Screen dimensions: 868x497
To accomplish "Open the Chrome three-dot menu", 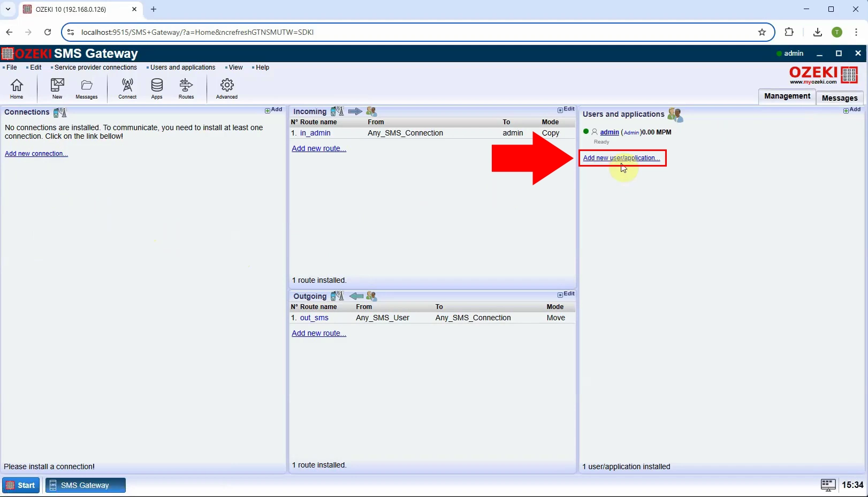I will point(856,32).
